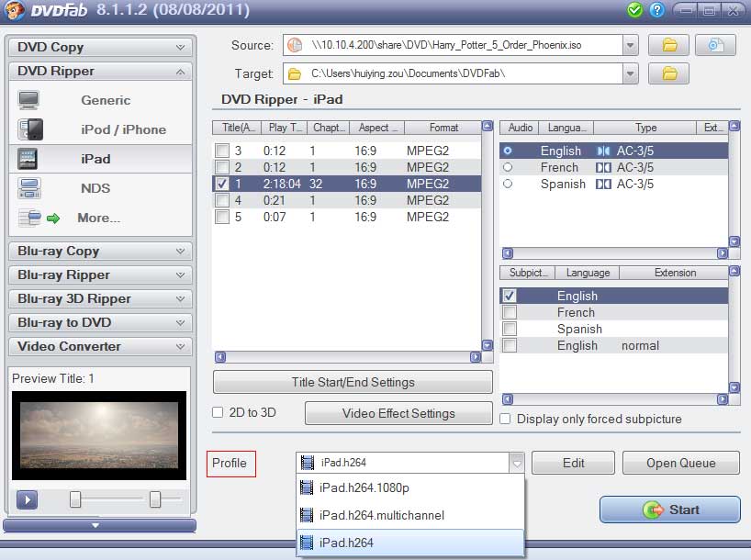Select the NDS ripper mode
The height and width of the screenshot is (560, 751).
[100, 188]
